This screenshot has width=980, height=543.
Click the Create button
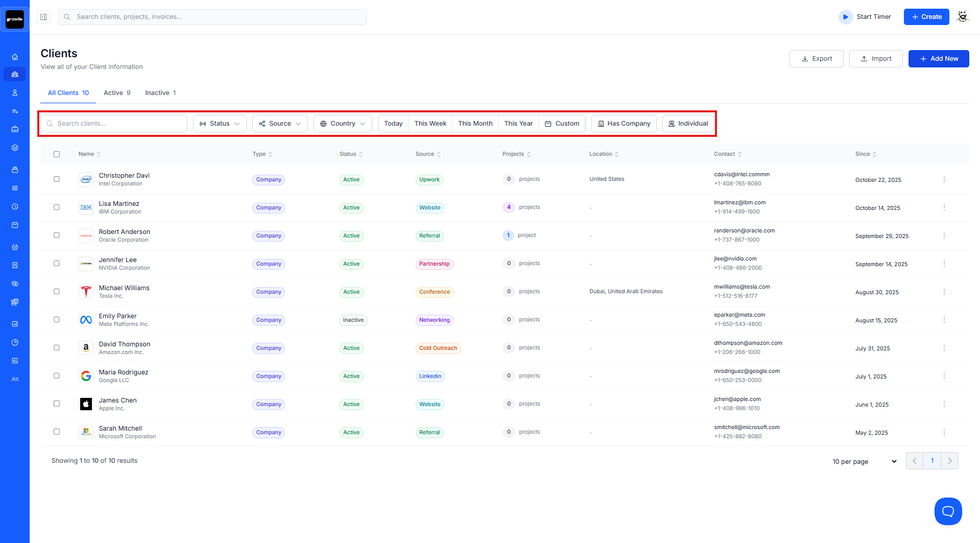coord(926,17)
